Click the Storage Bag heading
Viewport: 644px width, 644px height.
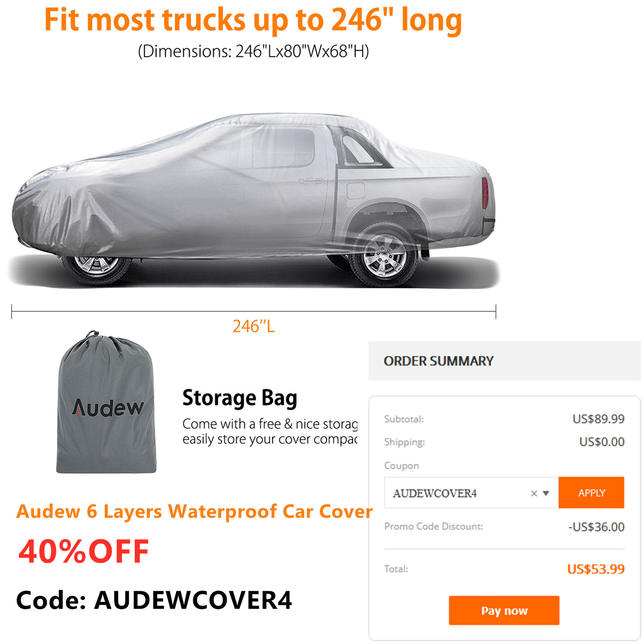coord(240,398)
